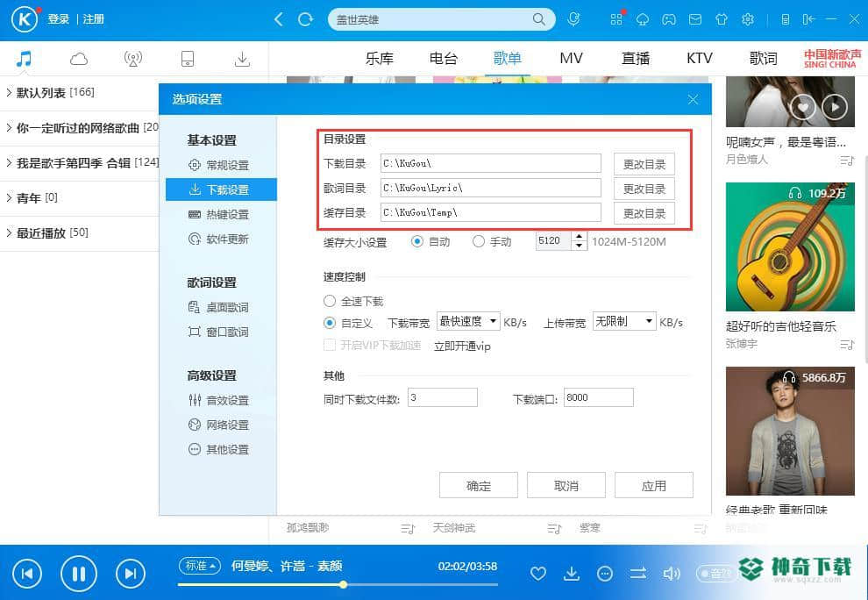Change the 下载目录 folder
This screenshot has height=600, width=868.
(x=644, y=164)
